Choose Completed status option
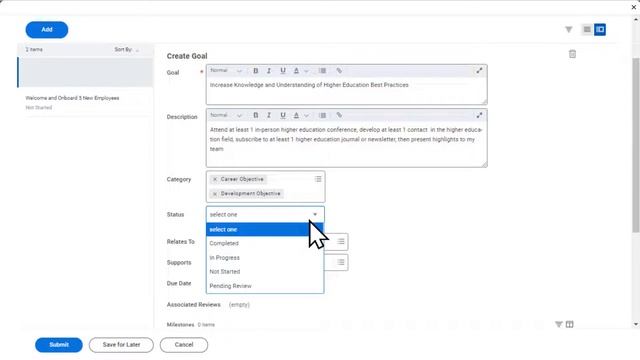The width and height of the screenshot is (640, 360). click(x=265, y=243)
